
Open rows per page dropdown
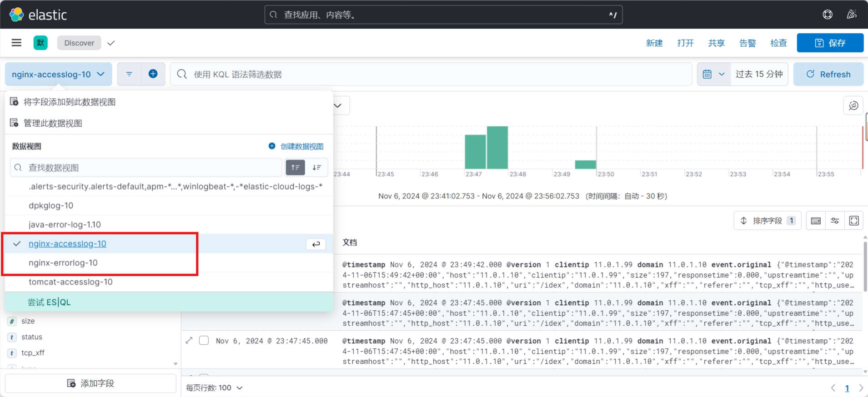coord(214,388)
